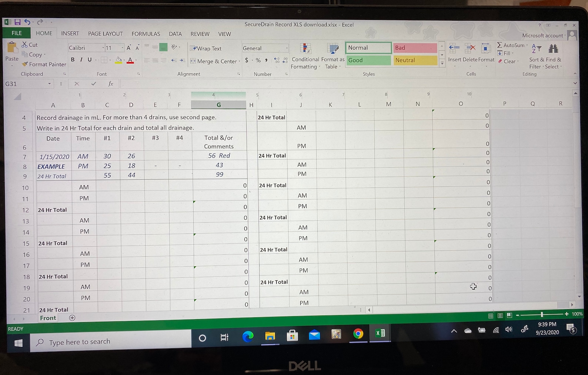This screenshot has width=588, height=375.
Task: Toggle Underline formatting
Action: coord(90,60)
